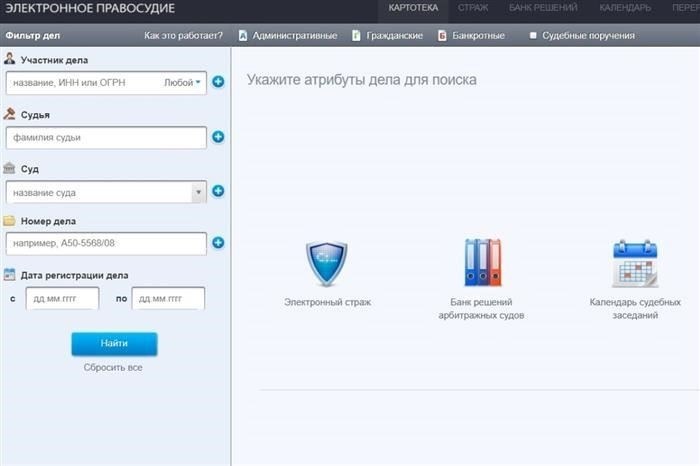
Task: Select Банкротные case type filter
Action: click(x=476, y=36)
